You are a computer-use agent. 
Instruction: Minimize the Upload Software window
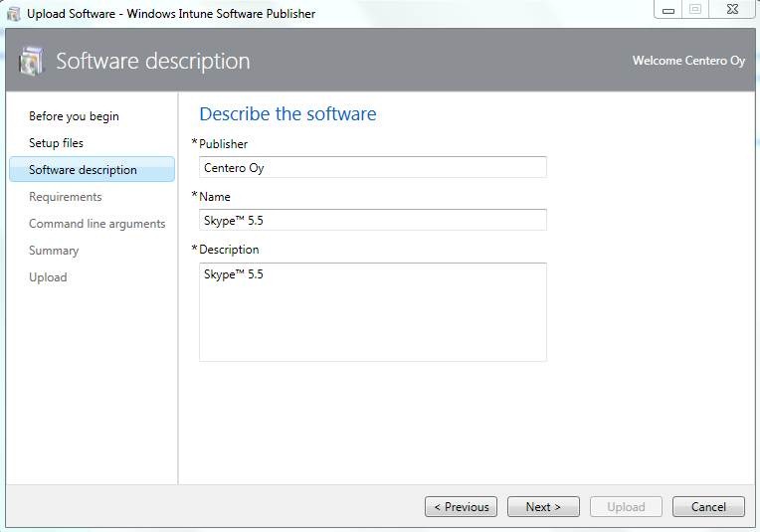pos(668,10)
